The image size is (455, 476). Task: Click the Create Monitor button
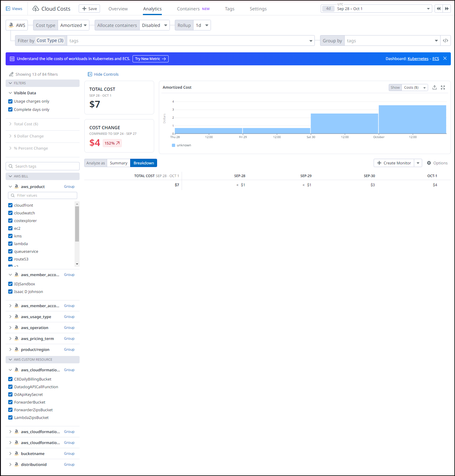coord(394,163)
